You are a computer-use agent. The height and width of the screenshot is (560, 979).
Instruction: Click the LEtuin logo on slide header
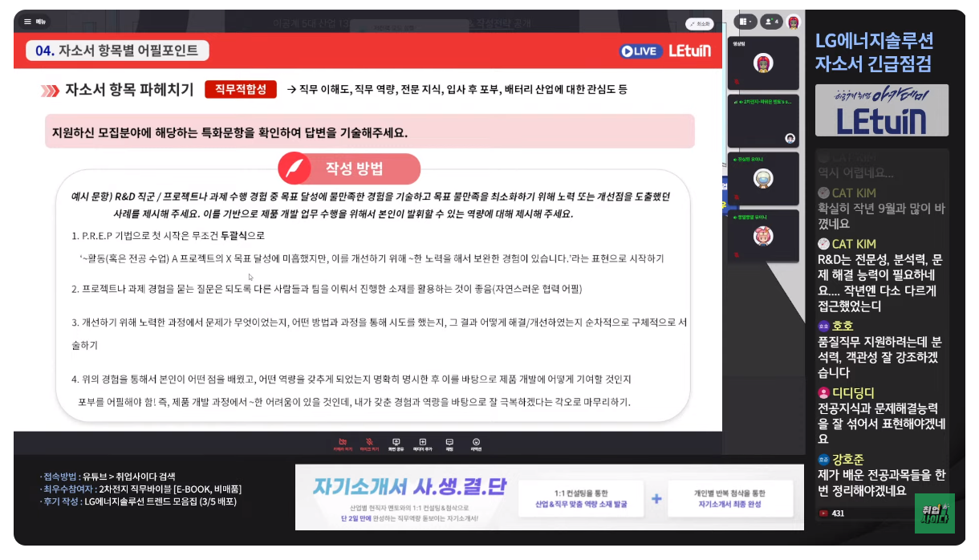689,51
